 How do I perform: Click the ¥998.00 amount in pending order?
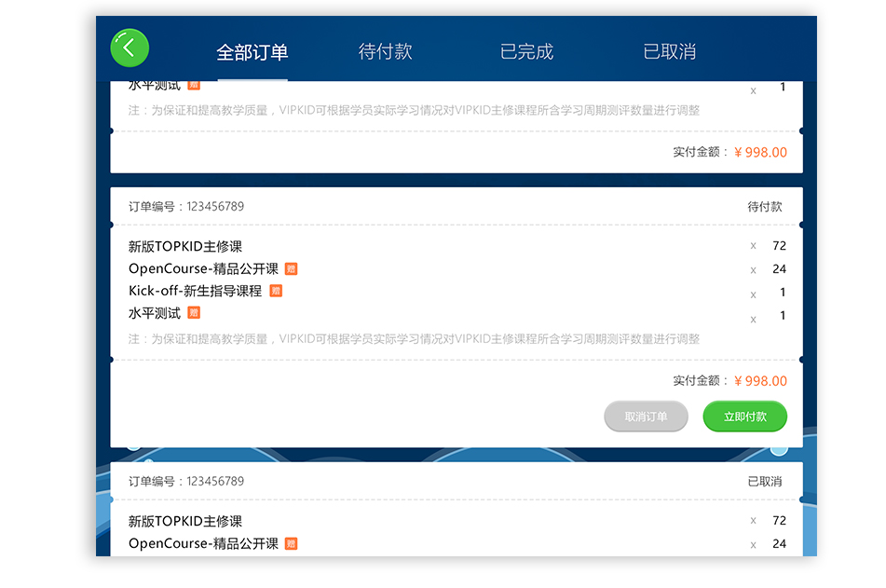point(760,381)
